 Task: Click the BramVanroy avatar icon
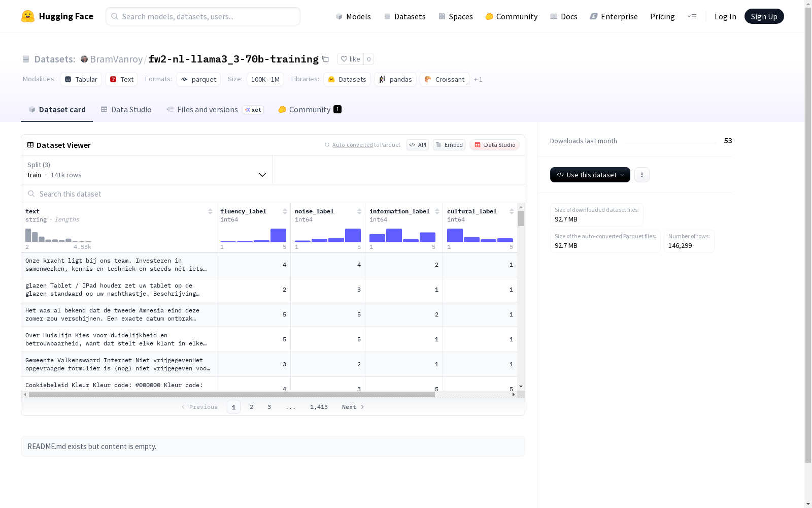pos(84,59)
